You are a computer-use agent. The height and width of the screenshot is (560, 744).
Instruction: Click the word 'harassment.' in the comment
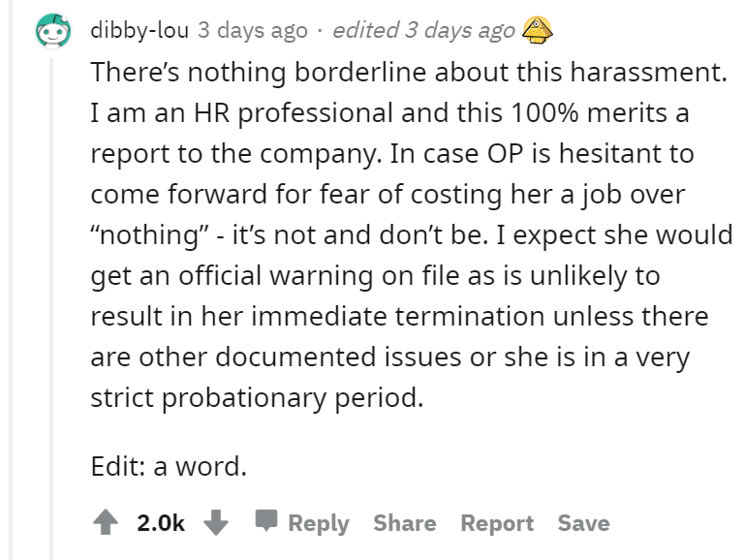click(648, 72)
